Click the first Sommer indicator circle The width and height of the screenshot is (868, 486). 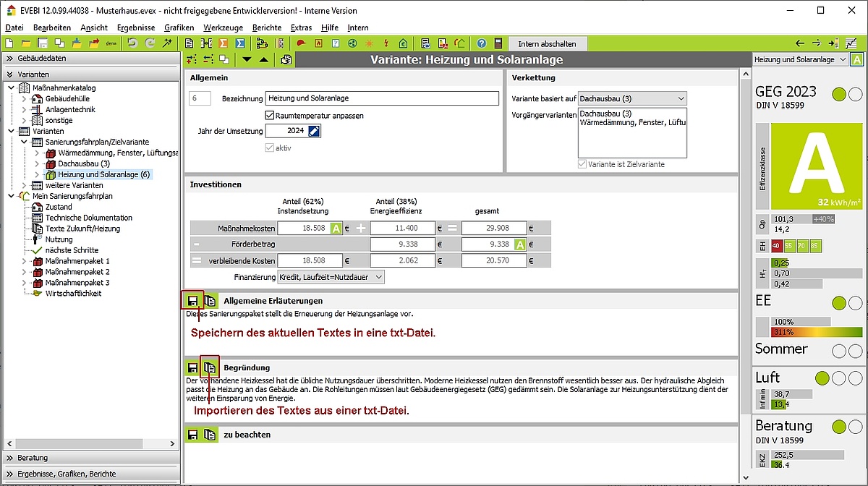(839, 351)
